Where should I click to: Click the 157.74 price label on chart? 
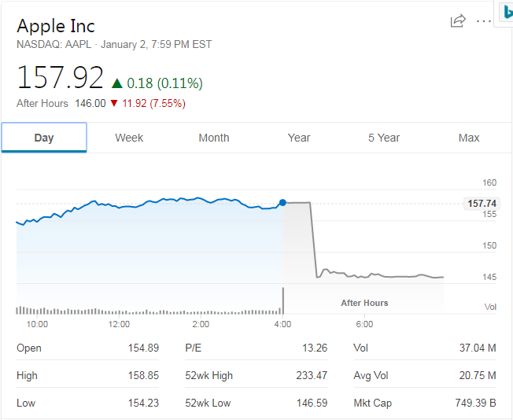coord(482,204)
